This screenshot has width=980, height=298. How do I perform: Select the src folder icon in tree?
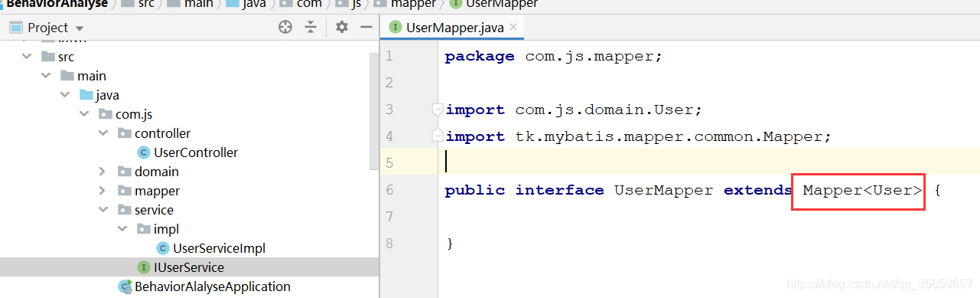(x=47, y=57)
